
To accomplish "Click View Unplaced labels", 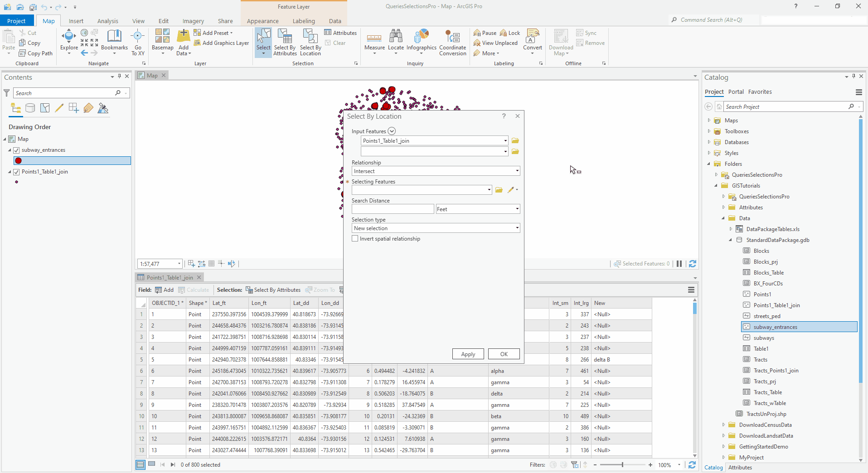I will (495, 43).
